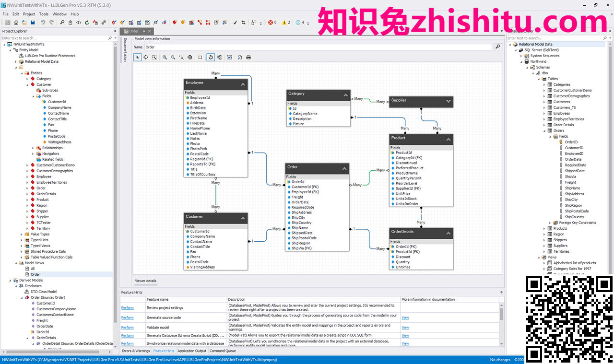Select the zoom region tool in model view
Screen dimensions: 614x364
click(154, 57)
